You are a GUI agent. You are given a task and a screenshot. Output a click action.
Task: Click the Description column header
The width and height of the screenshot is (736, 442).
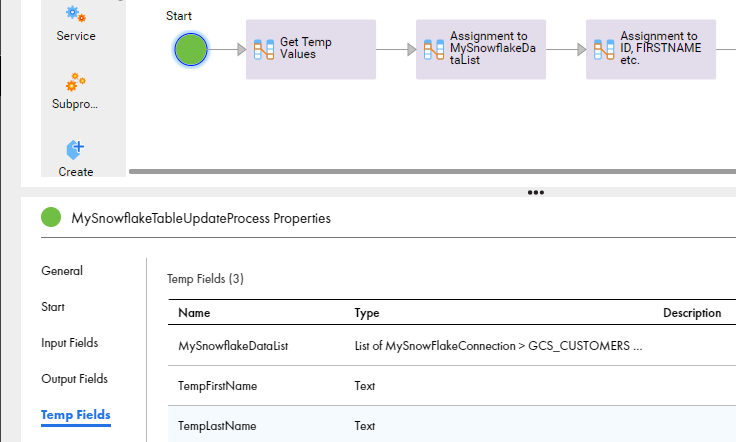(x=692, y=313)
